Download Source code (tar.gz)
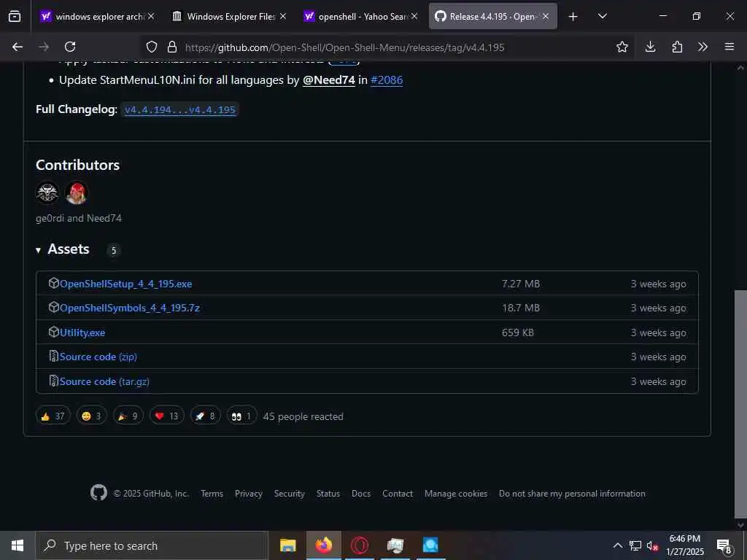 coord(104,382)
